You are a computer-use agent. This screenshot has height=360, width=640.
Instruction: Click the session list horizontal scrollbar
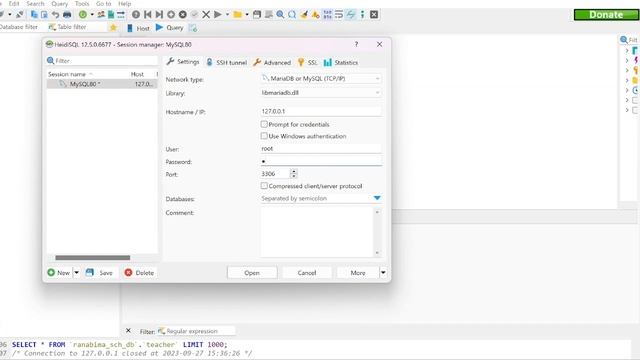[x=93, y=258]
